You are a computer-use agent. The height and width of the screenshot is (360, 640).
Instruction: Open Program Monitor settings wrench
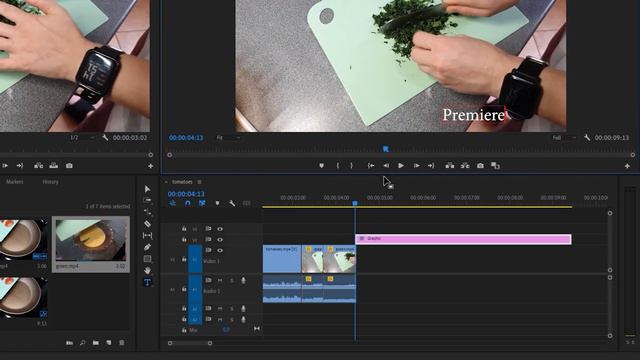pyautogui.click(x=587, y=138)
